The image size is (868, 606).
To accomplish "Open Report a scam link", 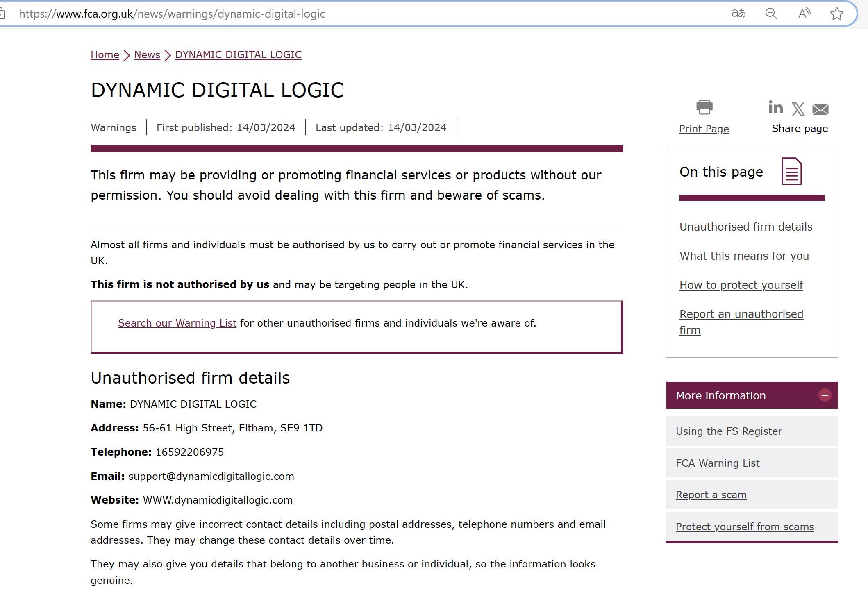I will 711,495.
